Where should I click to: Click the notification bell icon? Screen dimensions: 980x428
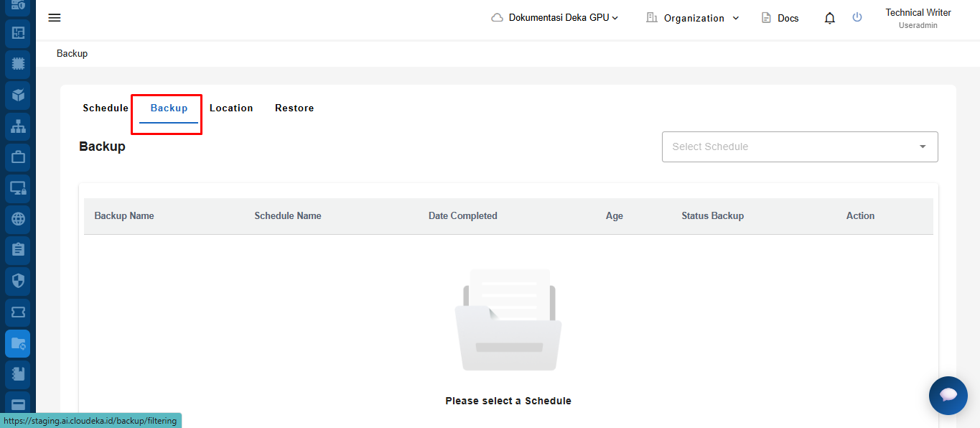(x=829, y=18)
